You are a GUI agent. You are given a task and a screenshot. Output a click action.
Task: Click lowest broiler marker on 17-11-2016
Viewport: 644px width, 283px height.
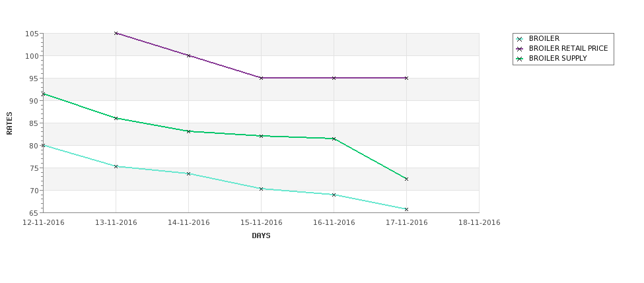[x=406, y=209]
